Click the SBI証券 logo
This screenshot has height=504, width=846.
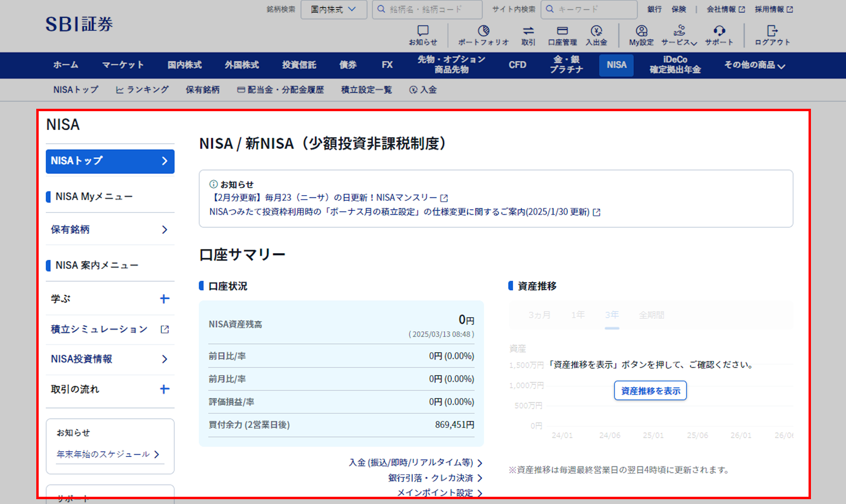(x=79, y=24)
